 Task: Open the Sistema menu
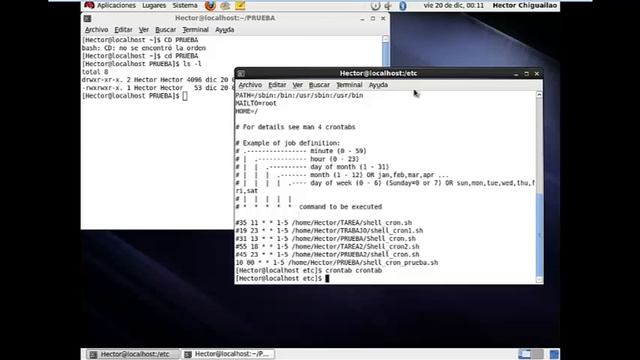tap(185, 5)
